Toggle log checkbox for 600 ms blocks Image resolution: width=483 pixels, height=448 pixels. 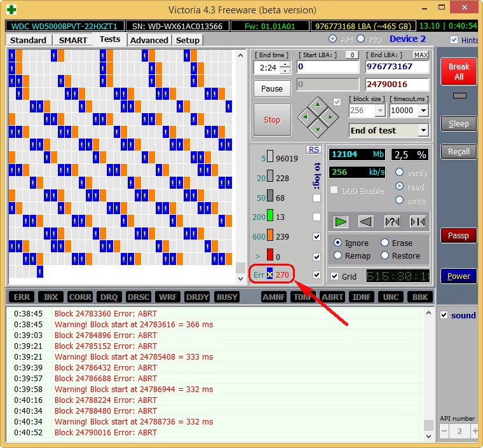316,236
